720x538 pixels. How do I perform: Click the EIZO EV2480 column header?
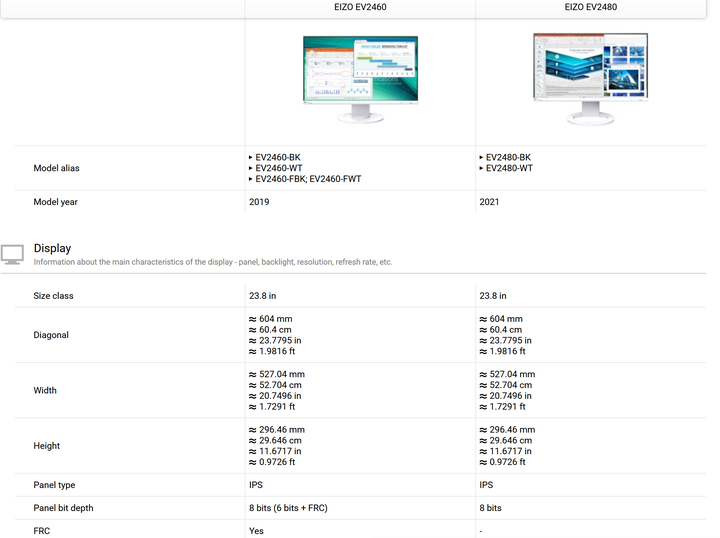click(x=591, y=7)
